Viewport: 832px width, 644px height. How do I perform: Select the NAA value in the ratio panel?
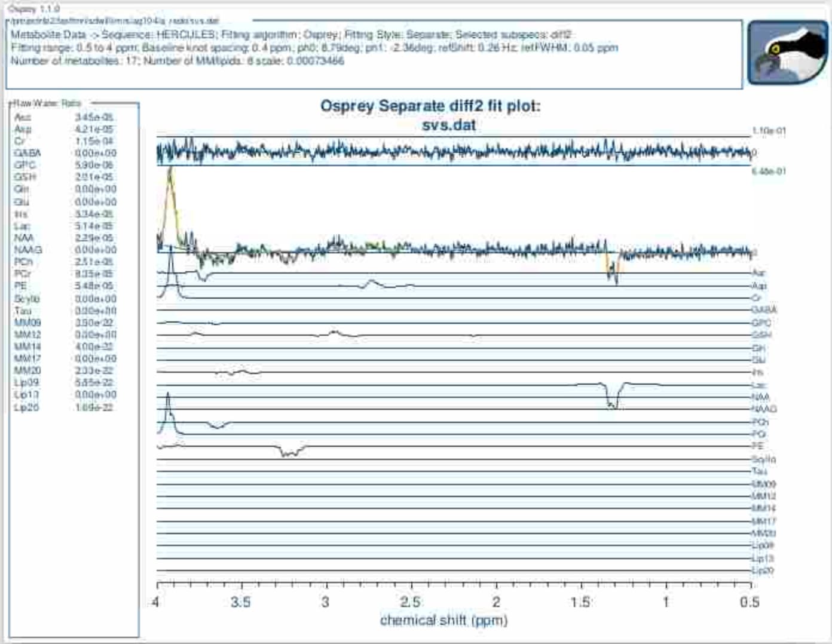[94, 238]
